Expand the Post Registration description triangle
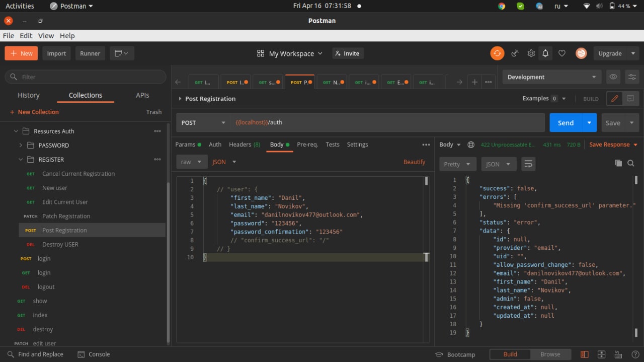Image resolution: width=644 pixels, height=362 pixels. (x=180, y=99)
